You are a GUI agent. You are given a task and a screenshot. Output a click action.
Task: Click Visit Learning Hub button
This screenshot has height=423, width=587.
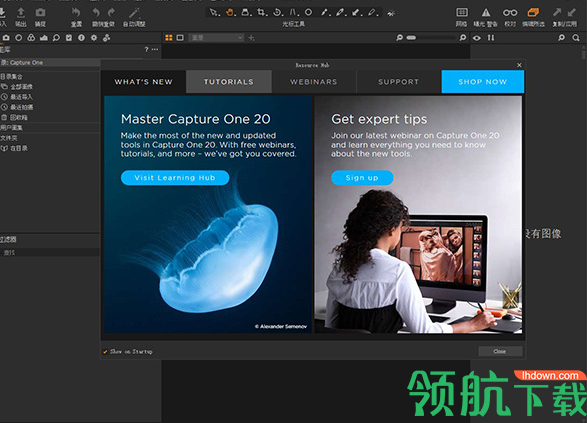175,178
